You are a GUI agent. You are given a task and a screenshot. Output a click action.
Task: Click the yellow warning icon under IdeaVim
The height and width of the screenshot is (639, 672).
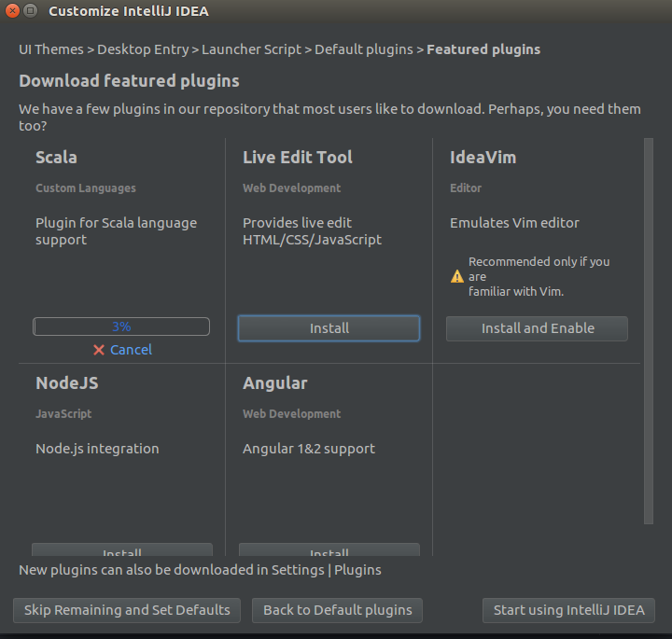click(x=457, y=277)
